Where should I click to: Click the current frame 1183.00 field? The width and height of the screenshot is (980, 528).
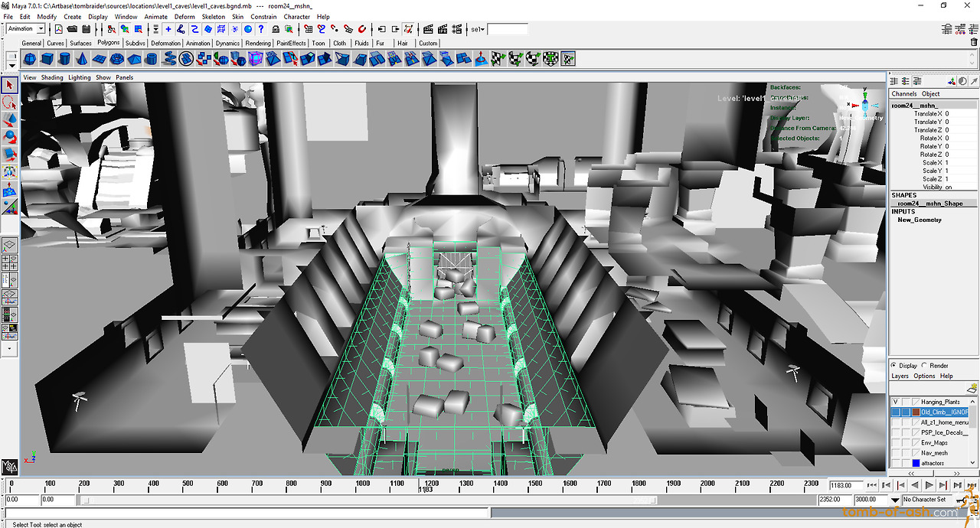pyautogui.click(x=845, y=485)
